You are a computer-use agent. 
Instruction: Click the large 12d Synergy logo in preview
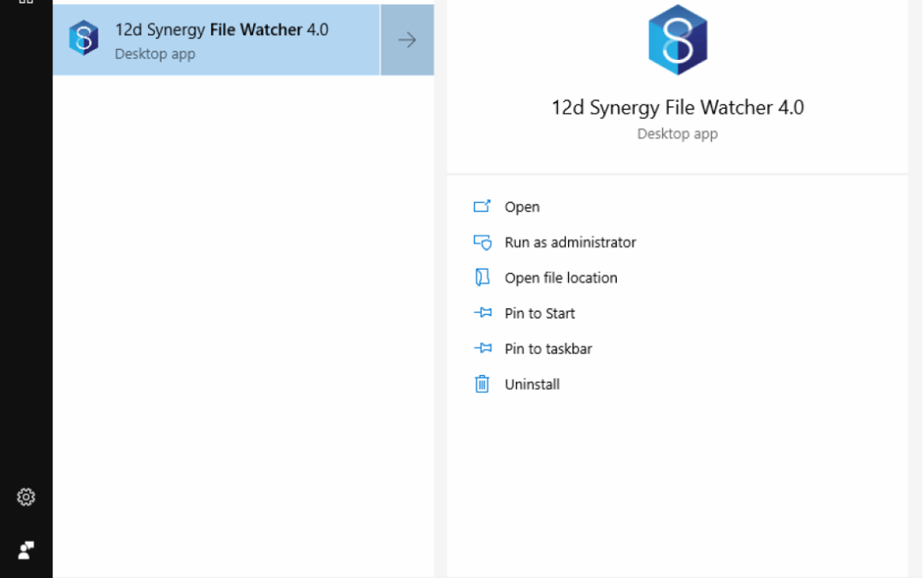tap(678, 39)
